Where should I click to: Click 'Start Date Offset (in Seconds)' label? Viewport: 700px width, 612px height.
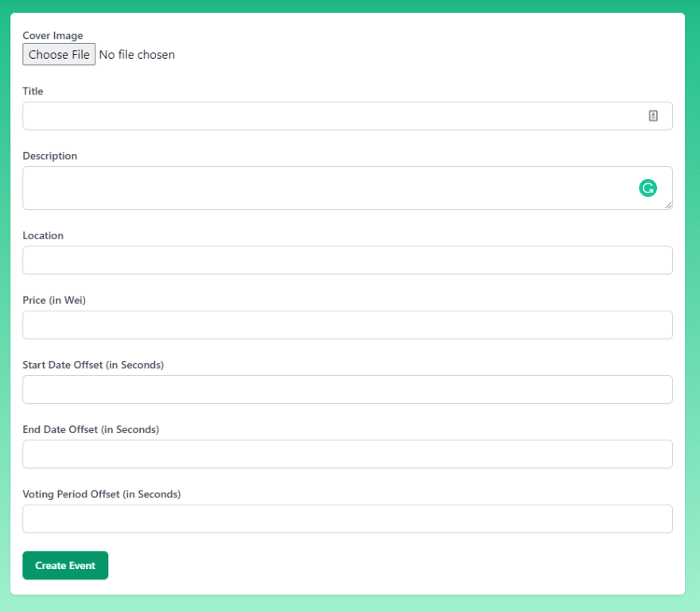click(93, 365)
